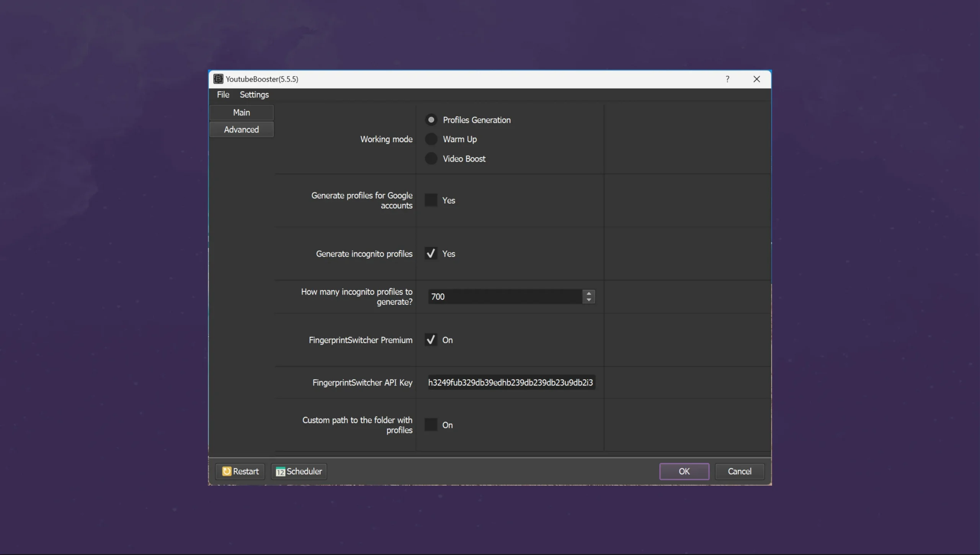Select Warm Up working mode
Viewport: 980px width, 555px height.
431,139
